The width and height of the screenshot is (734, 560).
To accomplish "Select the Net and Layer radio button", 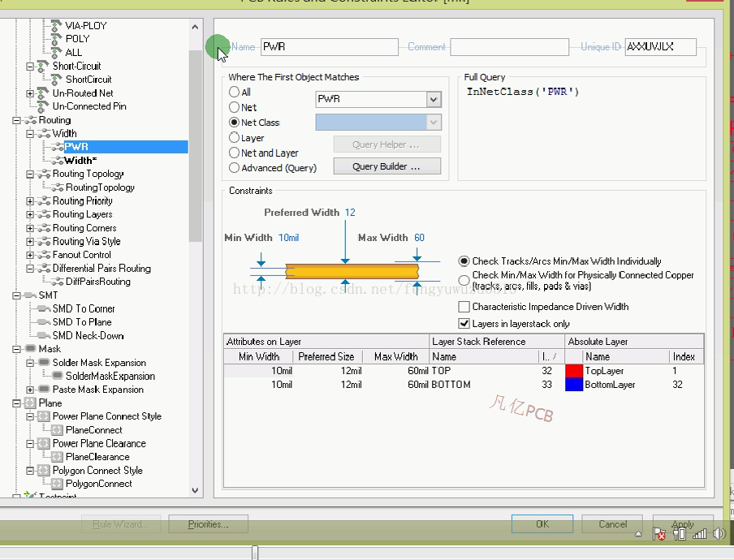I will [234, 153].
